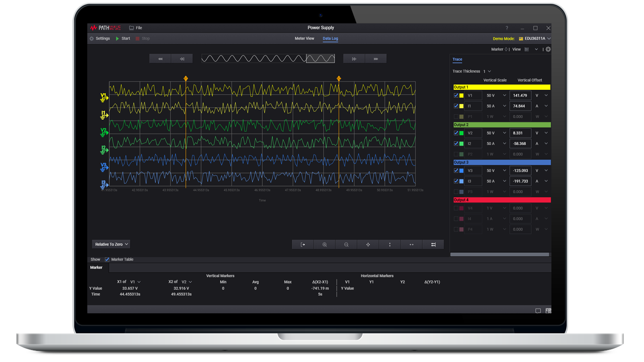Click the yellow V1 color swatch
644x362 pixels.
pos(462,95)
